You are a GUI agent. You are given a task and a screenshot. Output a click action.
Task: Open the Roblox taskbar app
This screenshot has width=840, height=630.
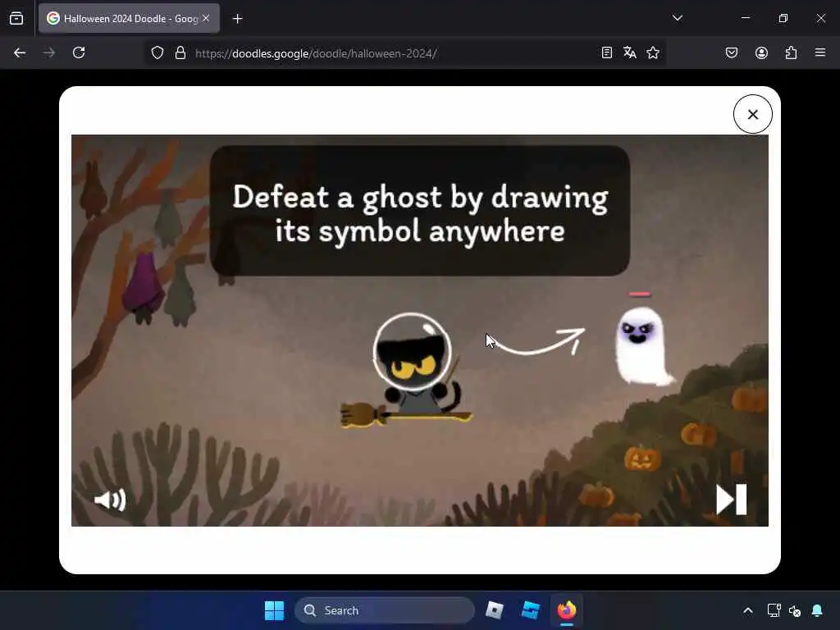tap(495, 610)
